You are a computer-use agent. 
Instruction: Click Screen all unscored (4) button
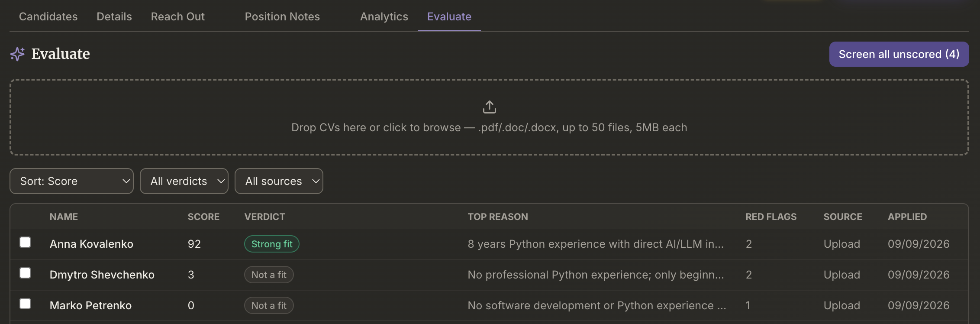click(899, 54)
